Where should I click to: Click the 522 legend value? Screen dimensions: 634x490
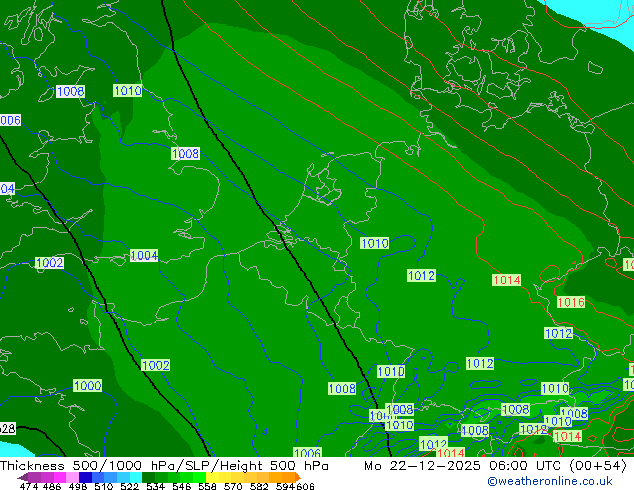[129, 486]
